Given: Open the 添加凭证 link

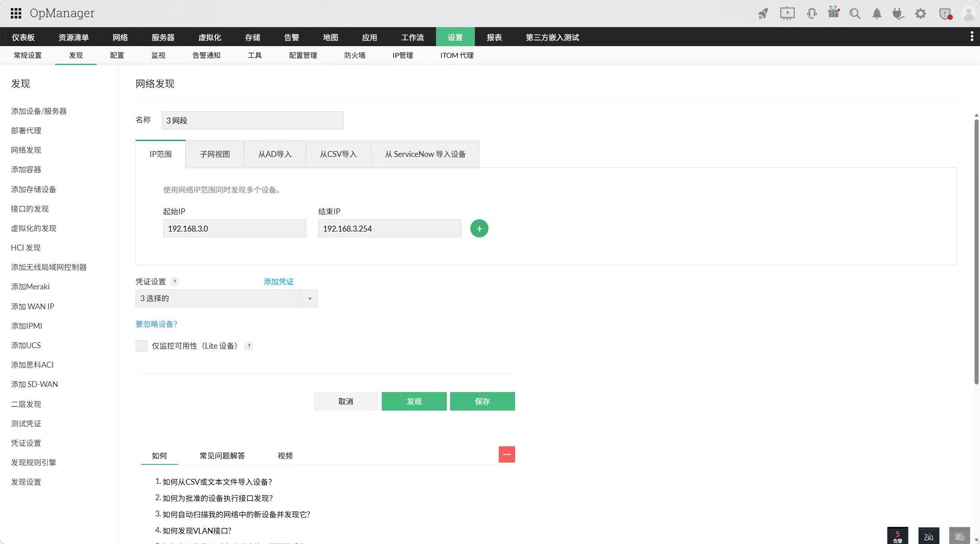Looking at the screenshot, I should (x=278, y=281).
